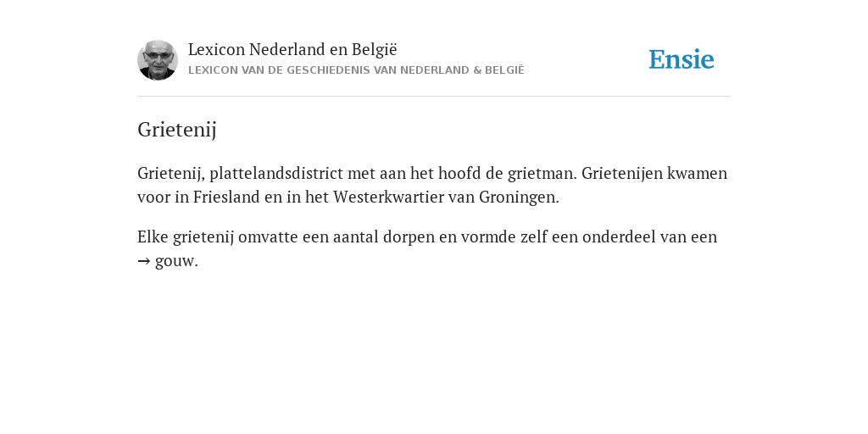Click the horizontal divider below header
Screen dimensions: 868x434
click(x=434, y=97)
